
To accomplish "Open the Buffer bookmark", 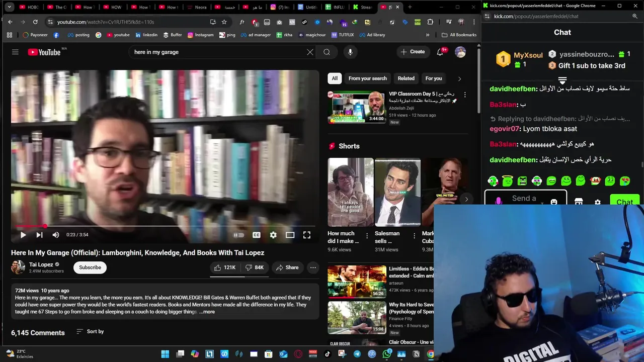I will click(172, 35).
